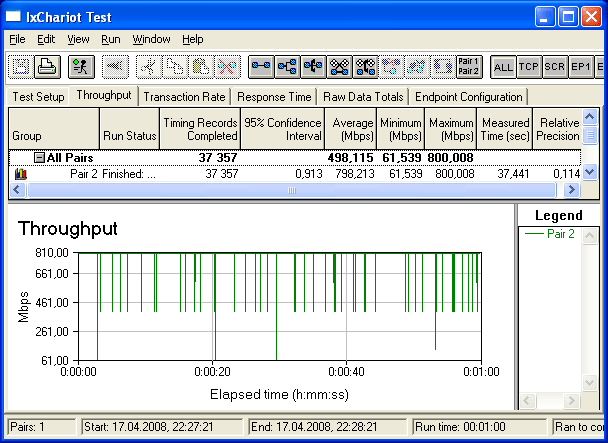Toggle the ALL filter button
The height and width of the screenshot is (443, 608).
(503, 67)
